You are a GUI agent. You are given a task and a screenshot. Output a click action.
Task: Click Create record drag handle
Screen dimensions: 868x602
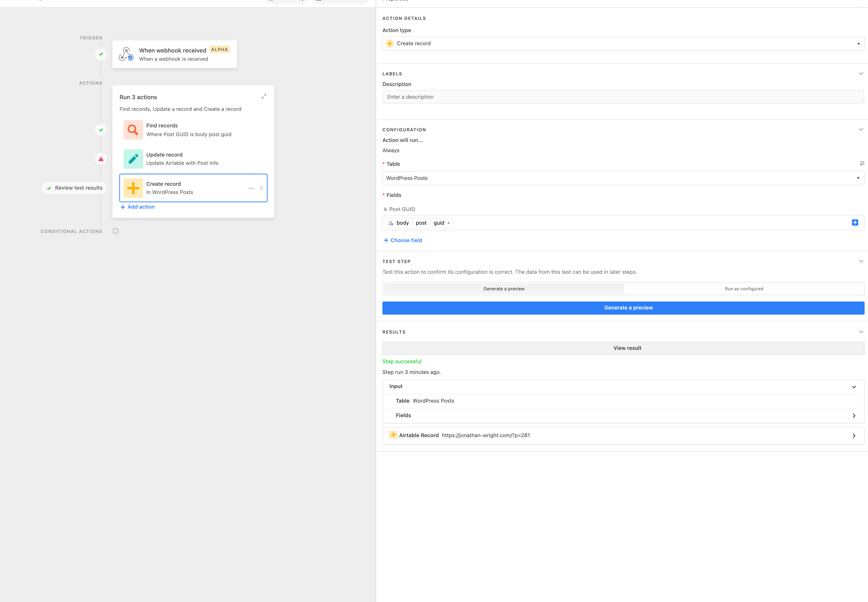point(262,188)
